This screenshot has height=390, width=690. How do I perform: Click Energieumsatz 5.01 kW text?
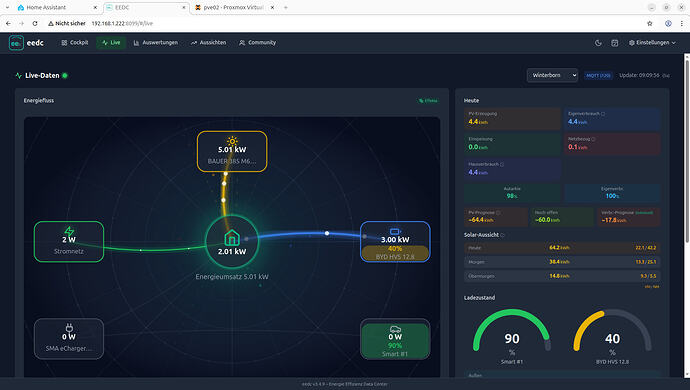click(x=232, y=277)
